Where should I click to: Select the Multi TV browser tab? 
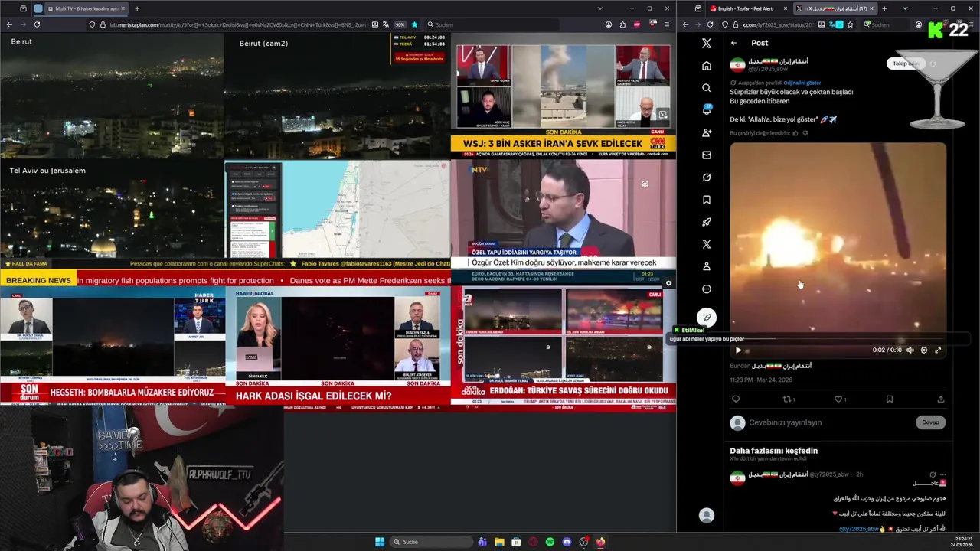pyautogui.click(x=86, y=8)
